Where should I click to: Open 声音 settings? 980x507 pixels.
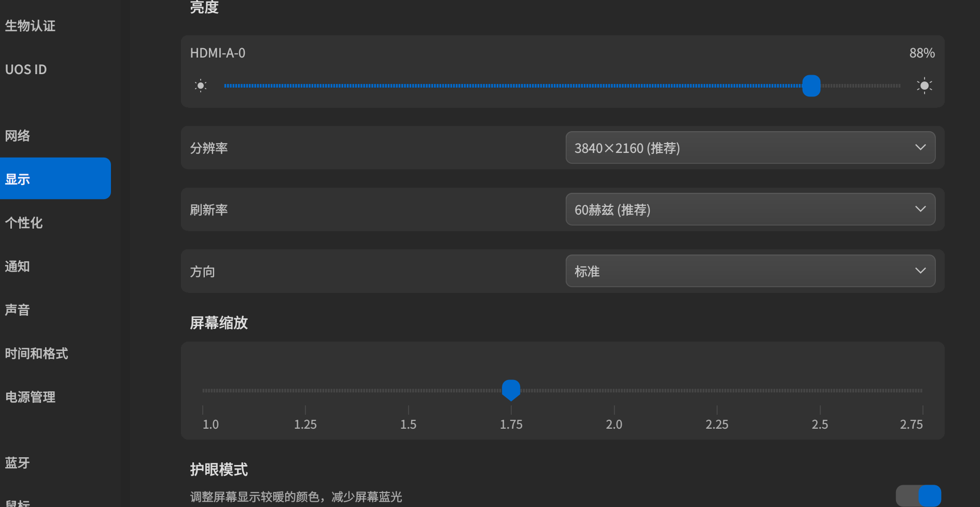pos(18,310)
